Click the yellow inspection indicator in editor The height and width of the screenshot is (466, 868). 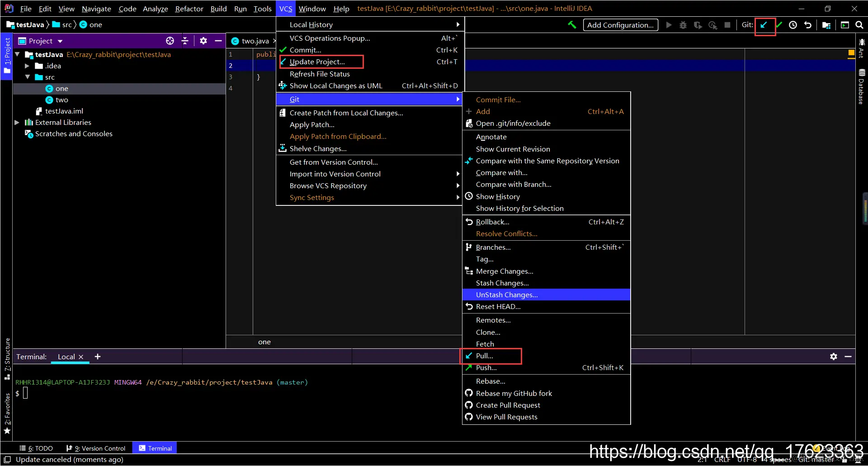[x=851, y=53]
